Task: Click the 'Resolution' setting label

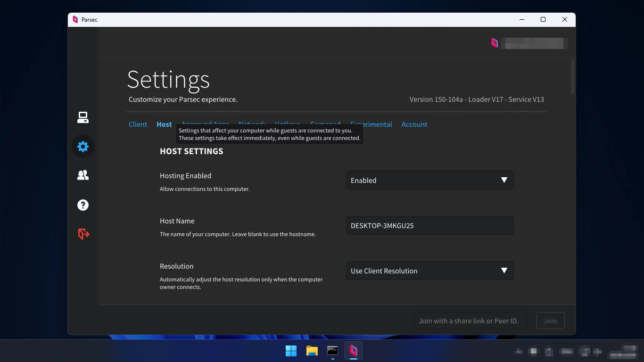Action: pyautogui.click(x=176, y=266)
